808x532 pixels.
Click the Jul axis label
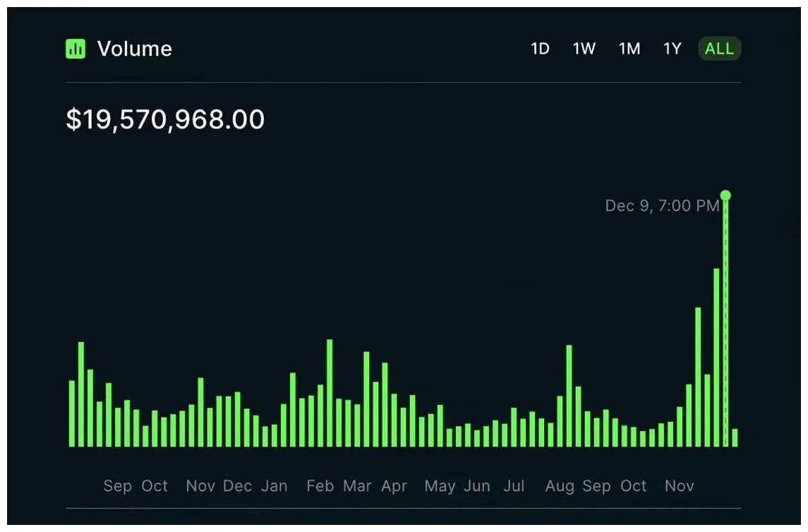click(514, 486)
